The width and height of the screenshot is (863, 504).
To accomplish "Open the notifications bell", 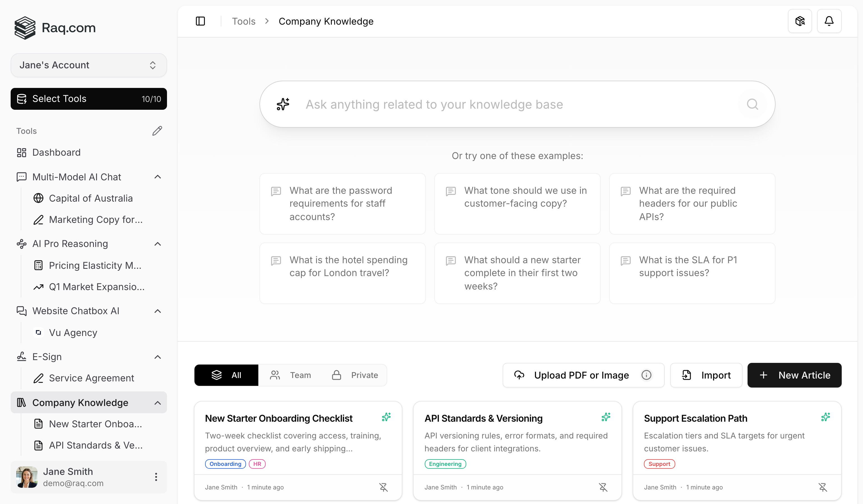I will coord(829,21).
